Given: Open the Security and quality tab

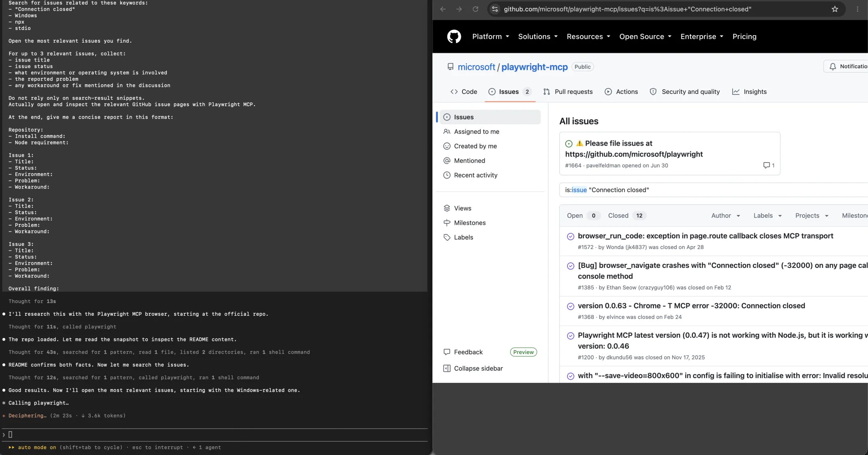Looking at the screenshot, I should click(685, 92).
